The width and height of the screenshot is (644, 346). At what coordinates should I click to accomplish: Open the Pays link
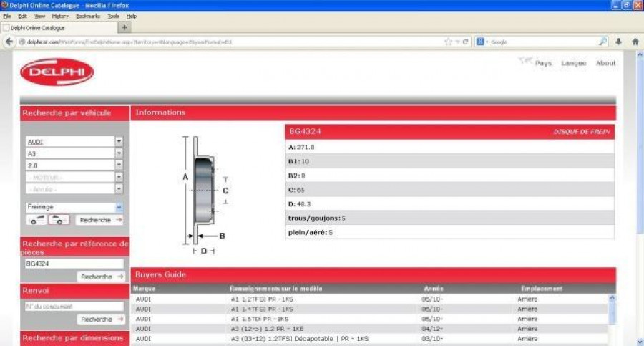click(x=543, y=63)
